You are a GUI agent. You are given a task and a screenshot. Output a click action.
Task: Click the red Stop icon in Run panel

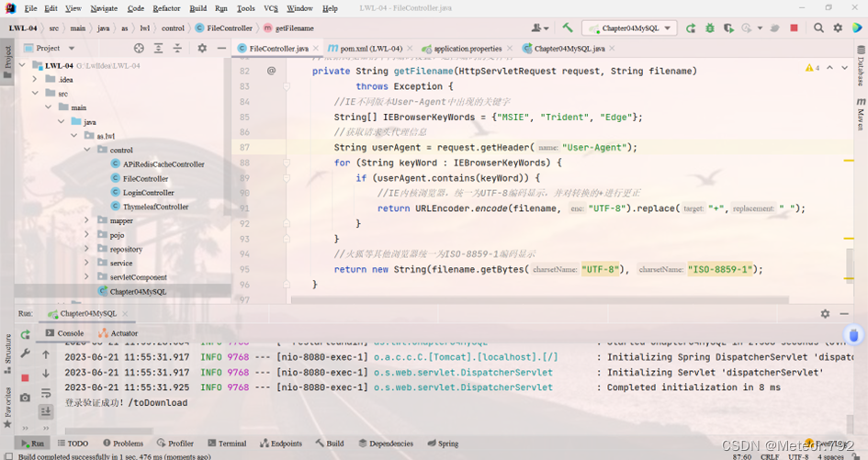pyautogui.click(x=25, y=377)
